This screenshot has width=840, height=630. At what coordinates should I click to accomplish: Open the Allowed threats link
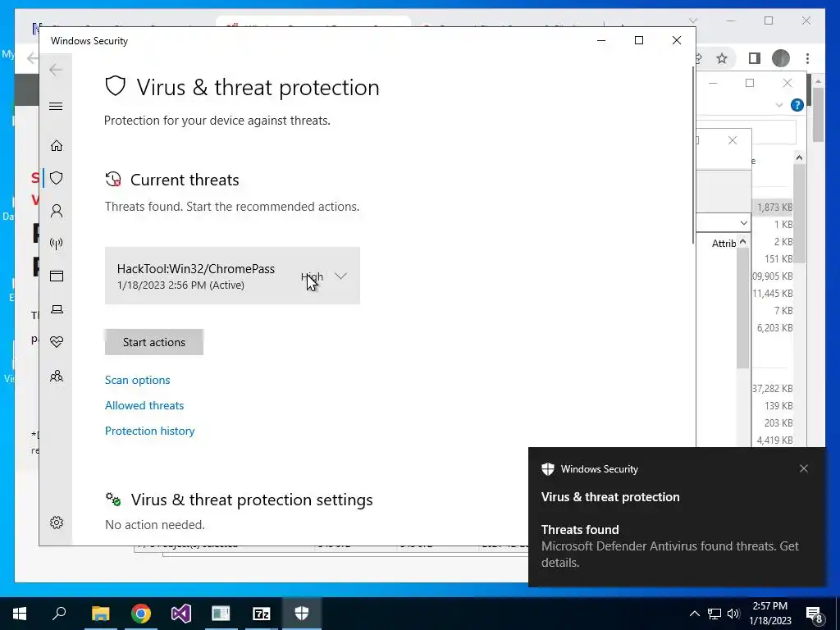point(144,405)
